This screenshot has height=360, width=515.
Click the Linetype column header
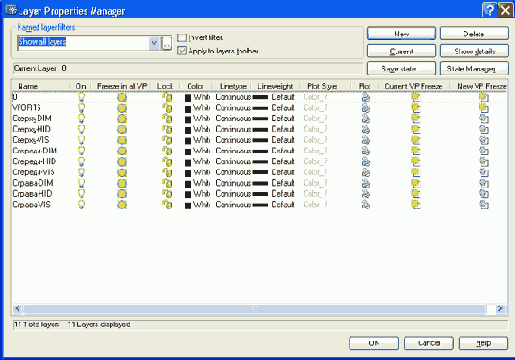click(233, 86)
